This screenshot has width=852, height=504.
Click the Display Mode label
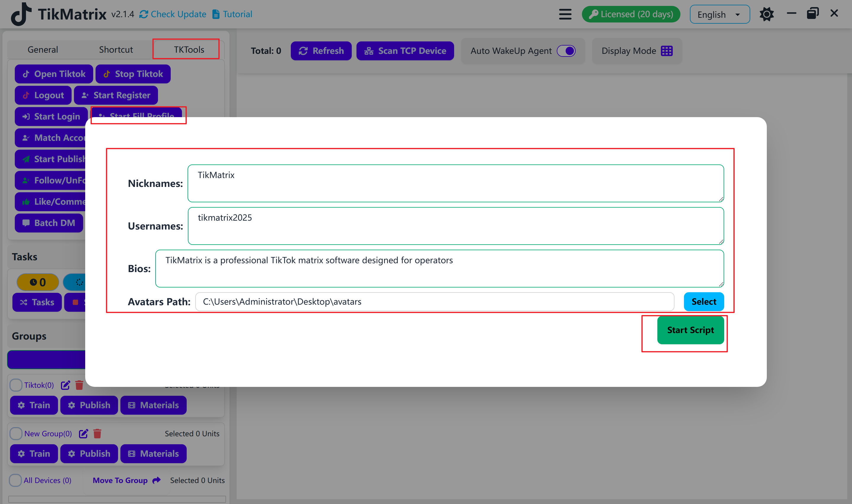629,51
